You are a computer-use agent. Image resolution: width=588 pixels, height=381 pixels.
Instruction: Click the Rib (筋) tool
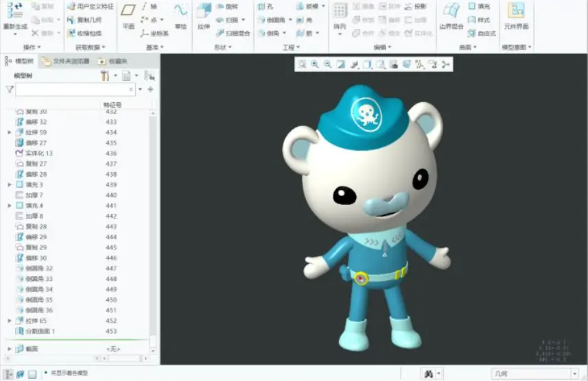(305, 34)
